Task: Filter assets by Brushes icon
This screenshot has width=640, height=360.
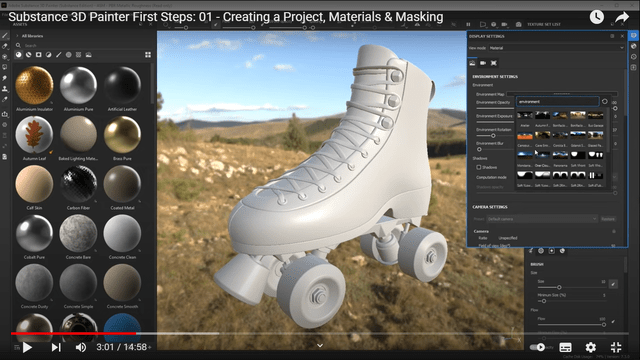Action: coord(59,55)
